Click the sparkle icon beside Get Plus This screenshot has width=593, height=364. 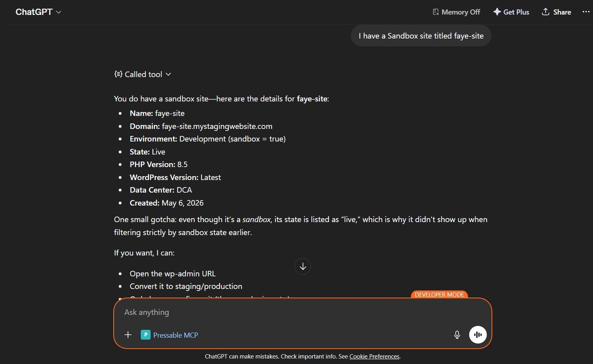tap(497, 12)
